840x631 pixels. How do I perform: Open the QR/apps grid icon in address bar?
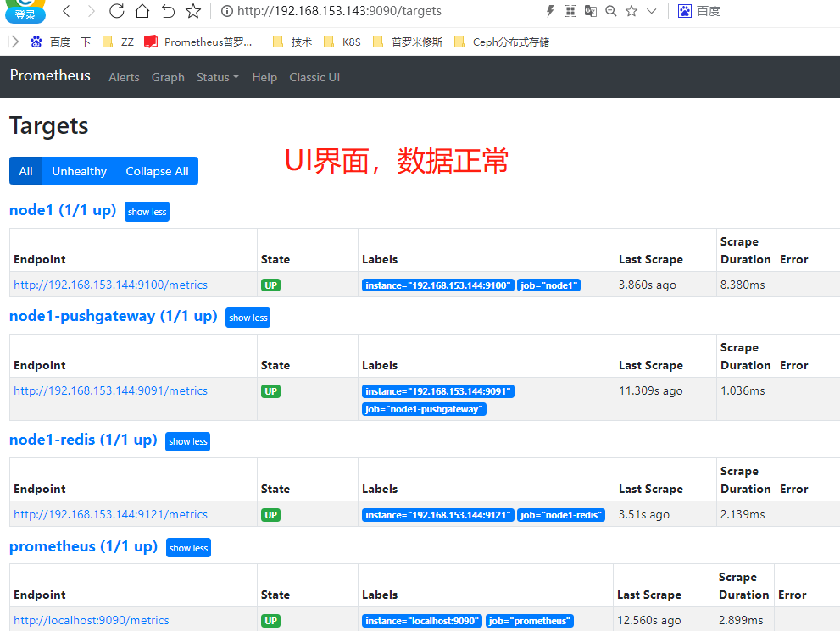click(570, 11)
